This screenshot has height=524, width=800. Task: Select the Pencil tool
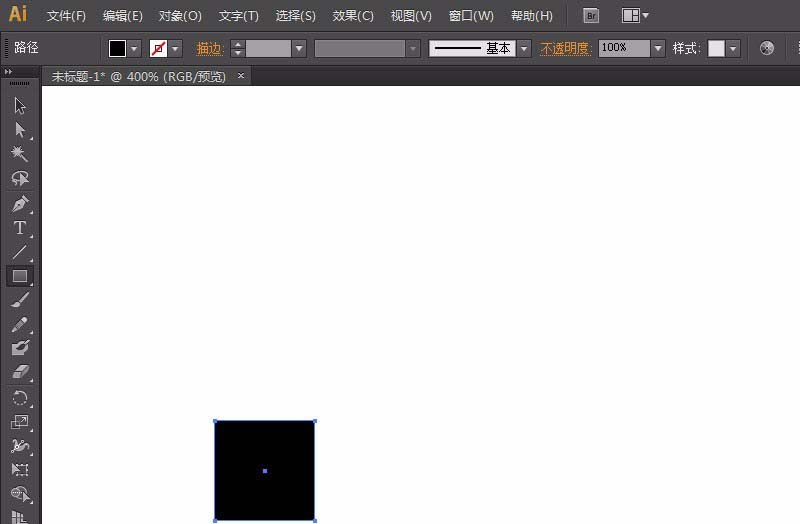[x=20, y=325]
